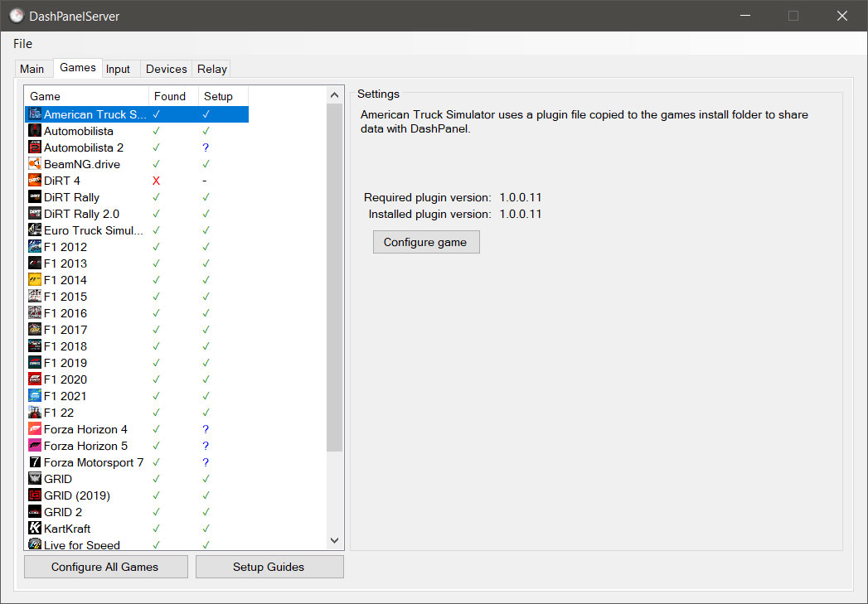Click the GRID (2019) game icon
The height and width of the screenshot is (604, 868).
click(x=35, y=495)
